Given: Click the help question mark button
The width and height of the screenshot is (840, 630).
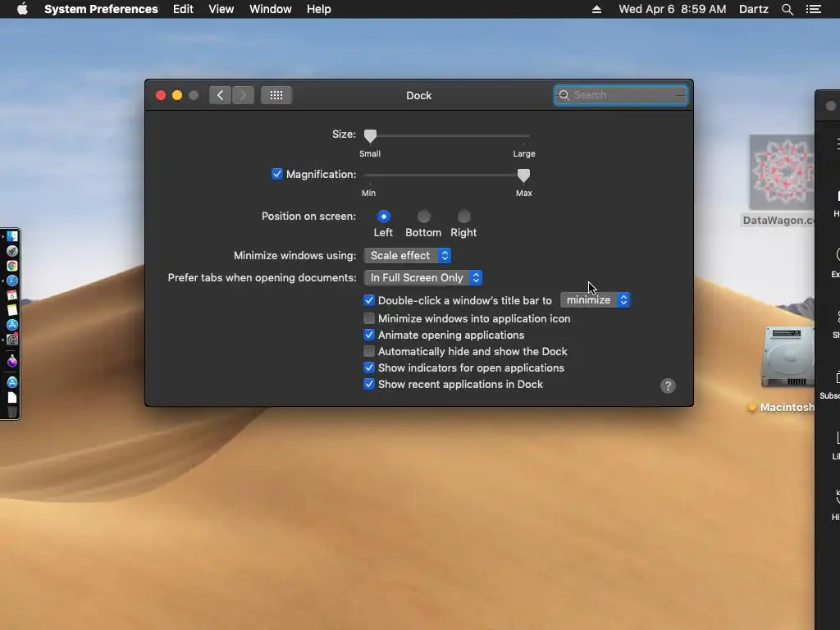Looking at the screenshot, I should (668, 386).
